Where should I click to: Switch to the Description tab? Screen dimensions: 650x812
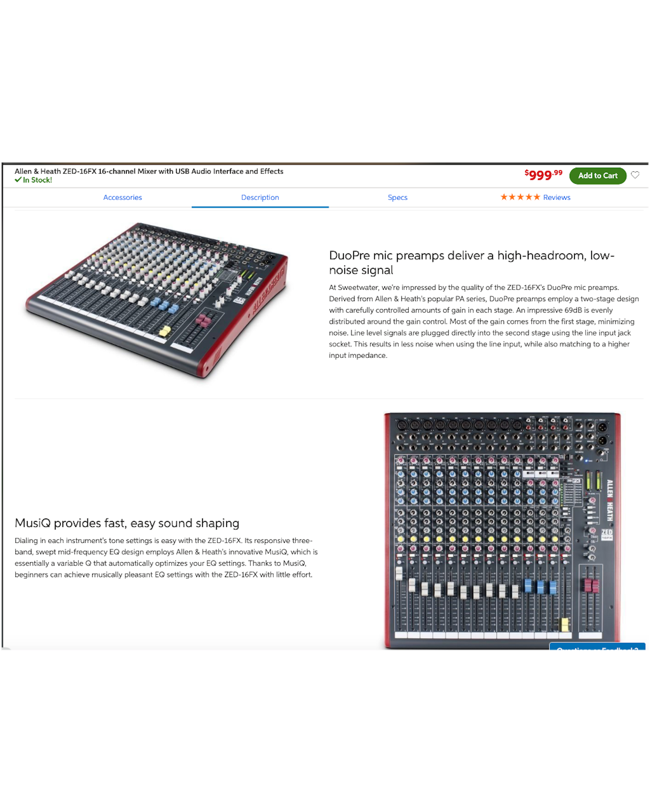click(260, 197)
